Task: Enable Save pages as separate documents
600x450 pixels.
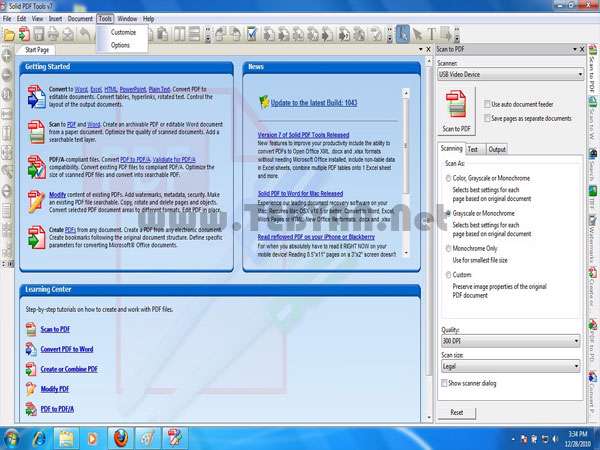Action: (x=488, y=118)
